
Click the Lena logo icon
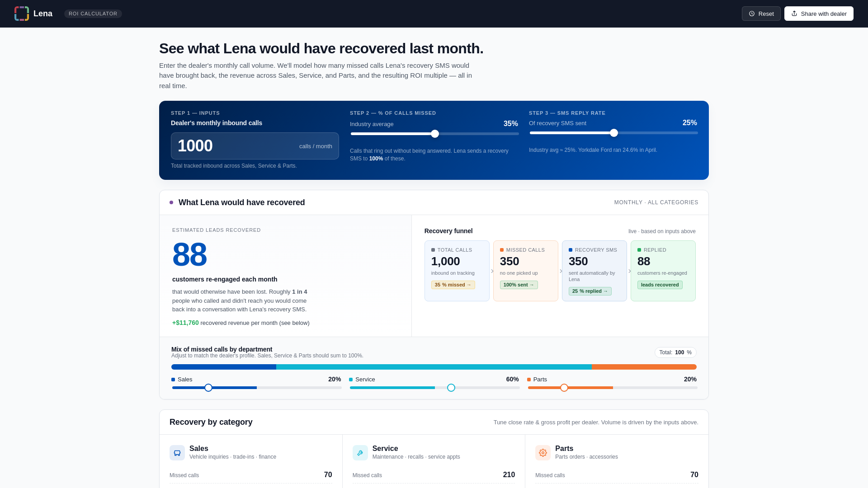point(22,14)
